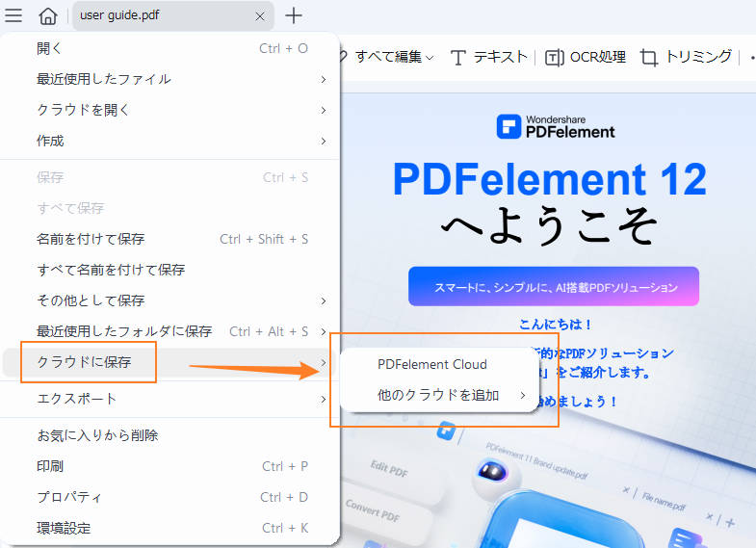Open 他のクラウドを追加 submenu item
The image size is (756, 548).
pos(439,395)
